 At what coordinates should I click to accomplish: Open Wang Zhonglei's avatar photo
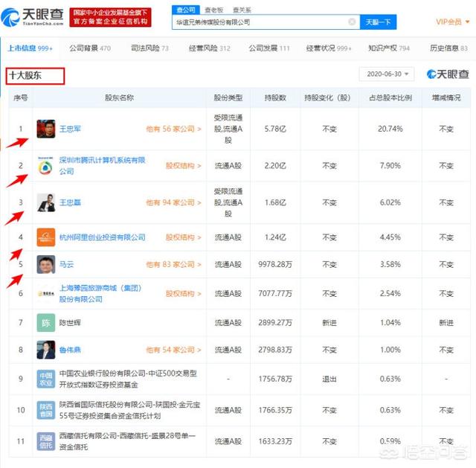[x=46, y=202]
